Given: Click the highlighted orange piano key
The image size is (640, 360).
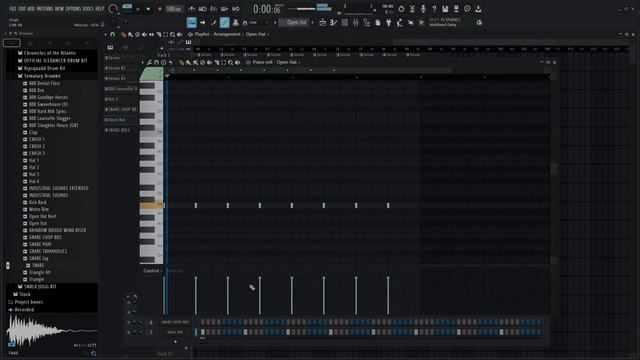Looking at the screenshot, I should (x=151, y=206).
